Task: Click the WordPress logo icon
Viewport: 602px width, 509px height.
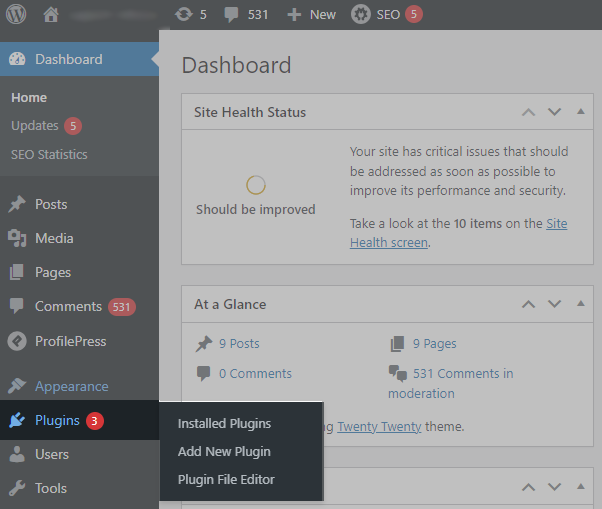Action: (x=17, y=15)
